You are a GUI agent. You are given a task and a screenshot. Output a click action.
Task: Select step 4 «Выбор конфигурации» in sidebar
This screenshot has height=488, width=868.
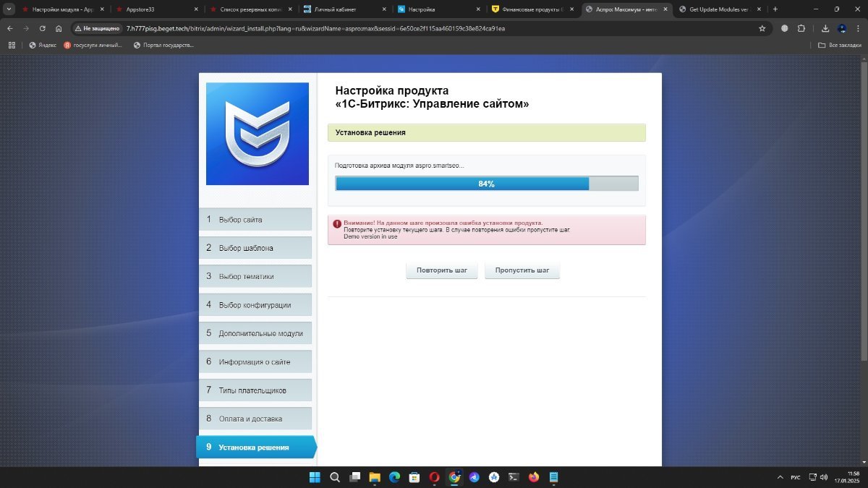[255, 304]
